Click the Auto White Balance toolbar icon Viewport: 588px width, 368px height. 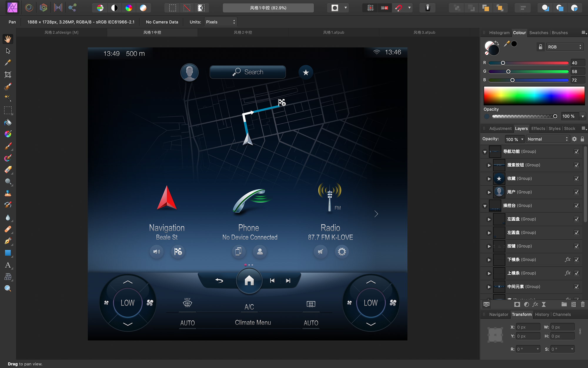[x=143, y=8]
